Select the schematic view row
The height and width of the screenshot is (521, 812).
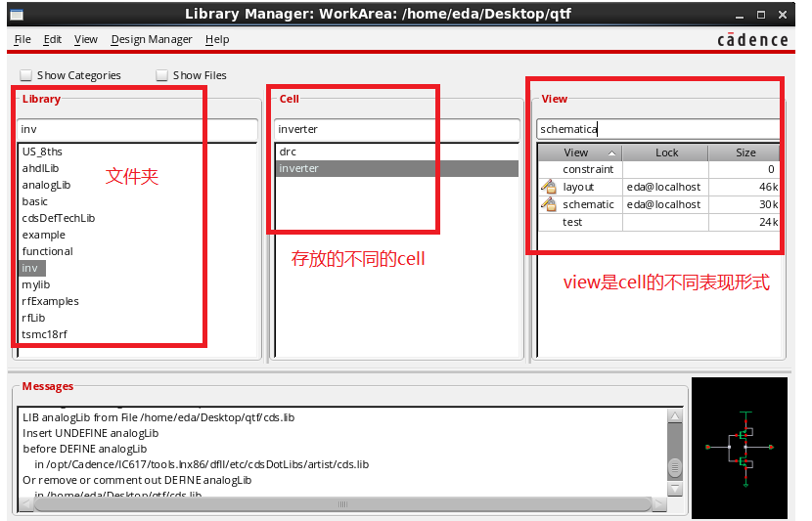658,204
